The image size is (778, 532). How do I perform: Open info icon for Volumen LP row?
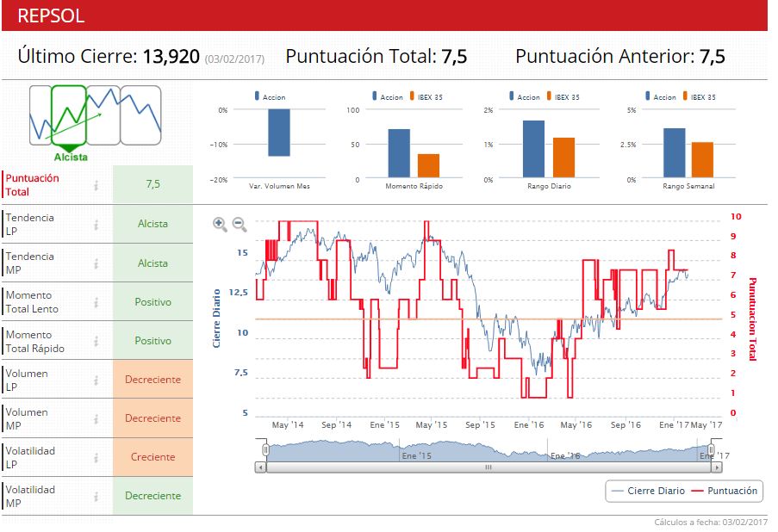click(x=96, y=380)
